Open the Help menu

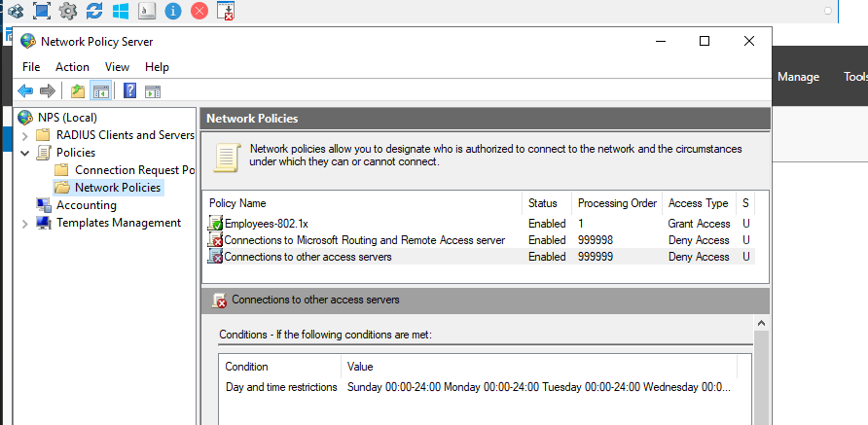point(157,67)
